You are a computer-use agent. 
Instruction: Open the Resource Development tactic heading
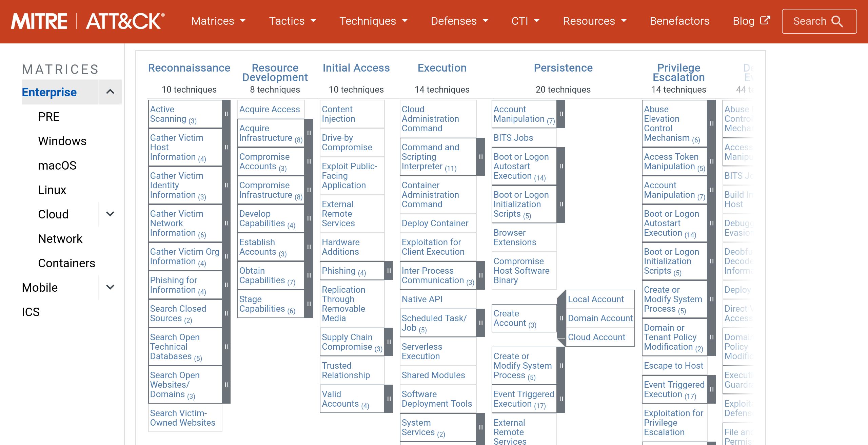275,73
